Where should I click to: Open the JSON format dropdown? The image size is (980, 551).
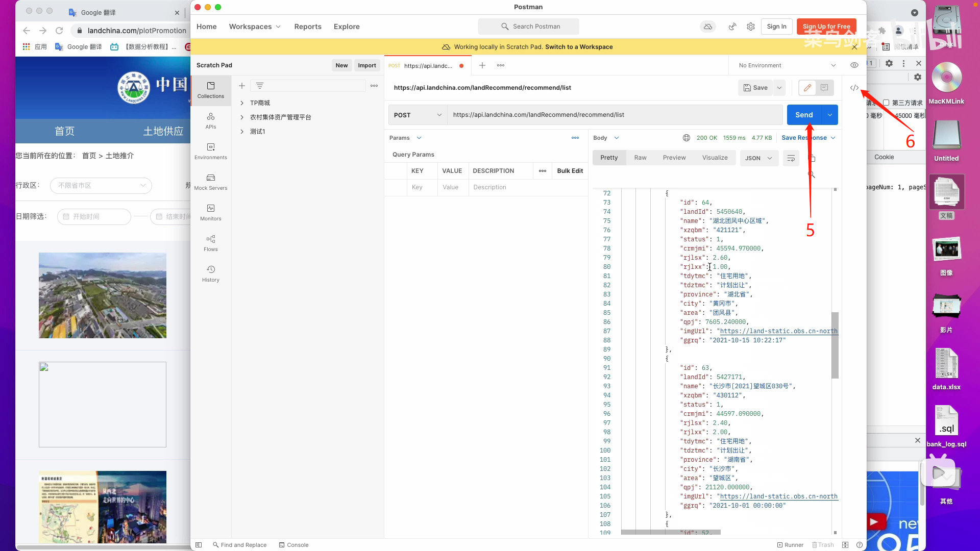pyautogui.click(x=759, y=158)
